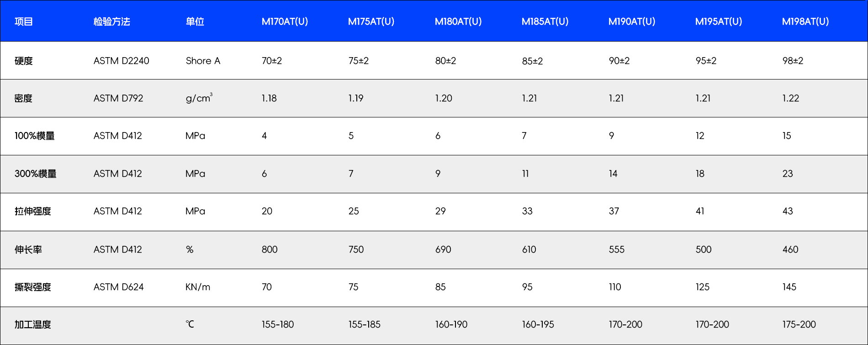Select the 硬度 row label
Viewport: 868px width, 345px height.
pos(24,61)
